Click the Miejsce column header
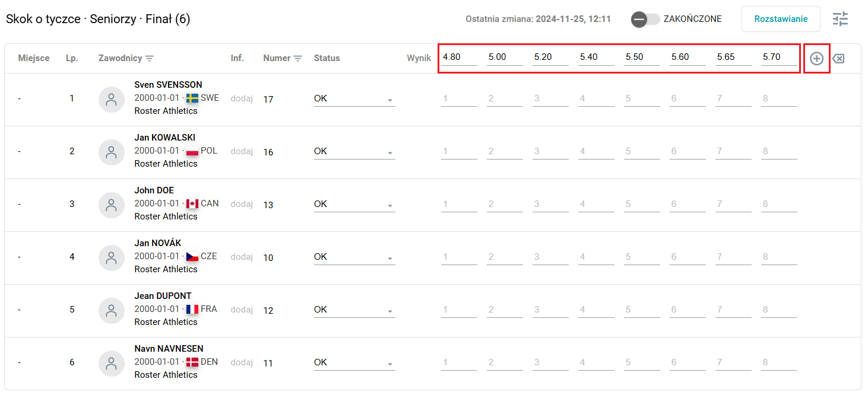The image size is (868, 395). [34, 58]
